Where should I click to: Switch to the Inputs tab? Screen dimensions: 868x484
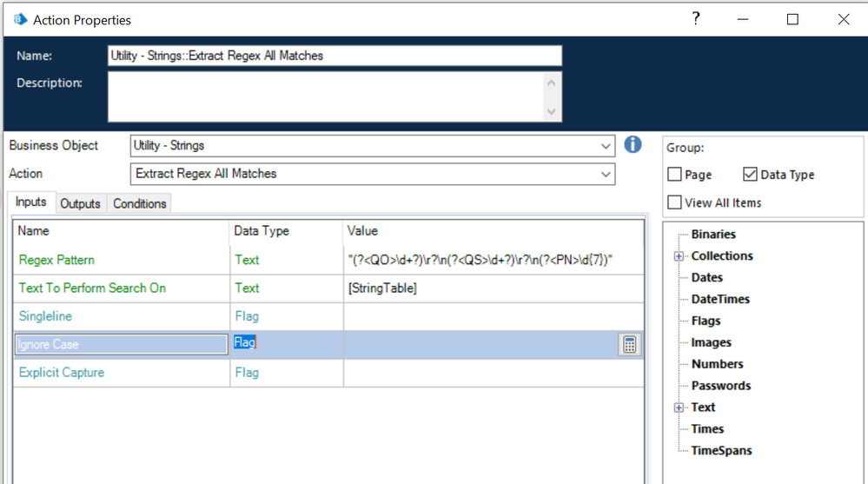coord(31,202)
